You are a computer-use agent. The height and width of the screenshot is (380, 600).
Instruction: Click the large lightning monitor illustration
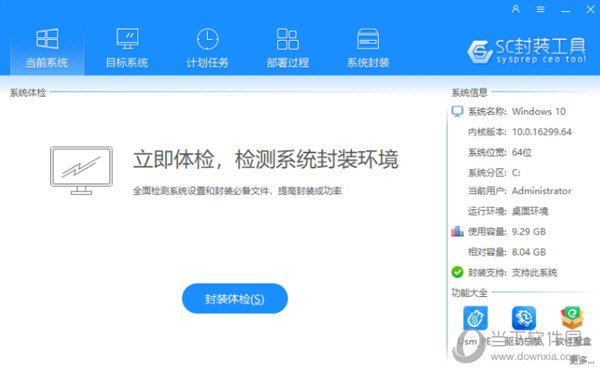[82, 170]
